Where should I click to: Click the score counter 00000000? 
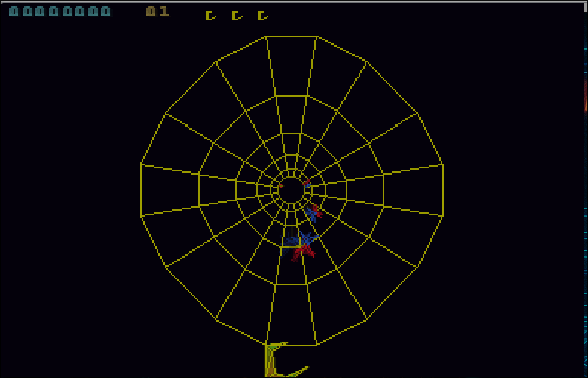click(x=60, y=11)
